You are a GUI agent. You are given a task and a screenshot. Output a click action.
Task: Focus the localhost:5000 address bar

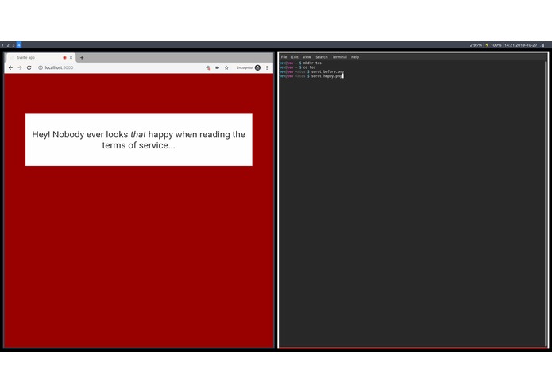point(120,68)
